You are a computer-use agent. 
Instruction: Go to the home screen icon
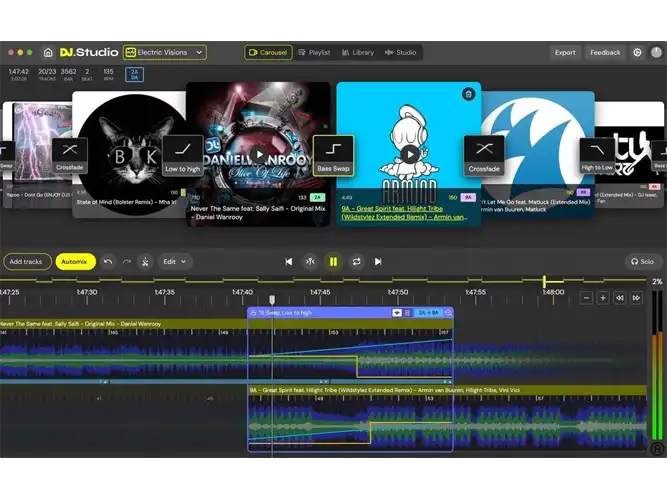click(48, 52)
